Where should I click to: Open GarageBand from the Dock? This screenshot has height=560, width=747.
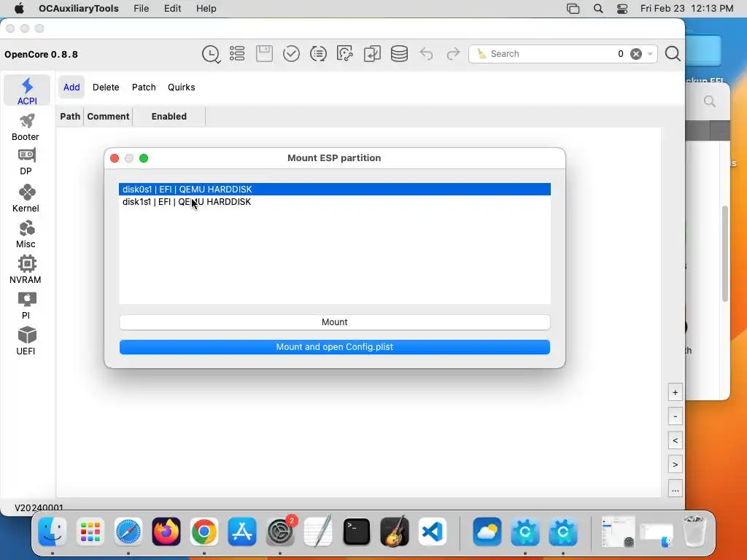coord(395,532)
